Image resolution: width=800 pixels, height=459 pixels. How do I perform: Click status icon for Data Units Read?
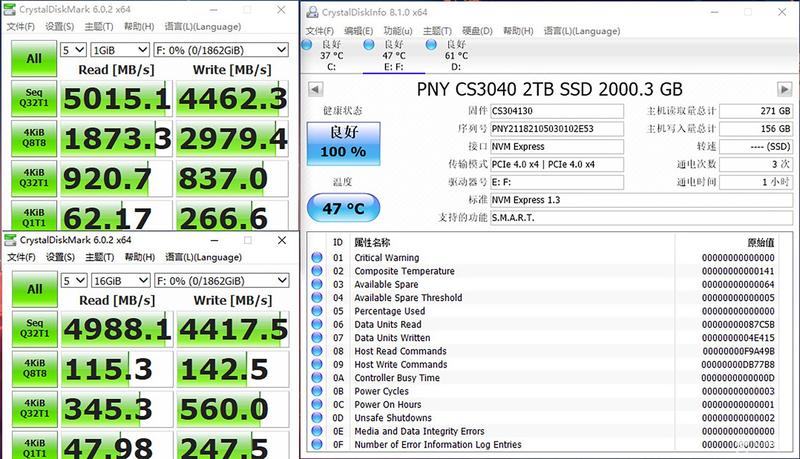pyautogui.click(x=317, y=324)
